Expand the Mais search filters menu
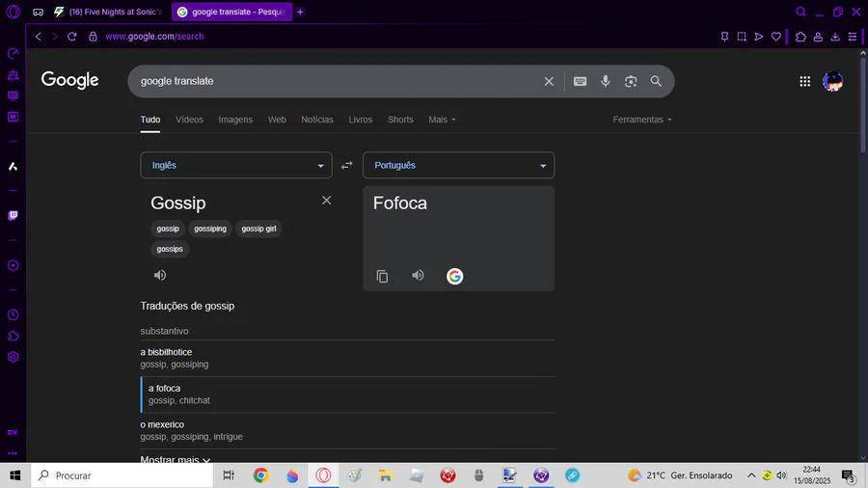Viewport: 868px width, 488px height. tap(442, 120)
